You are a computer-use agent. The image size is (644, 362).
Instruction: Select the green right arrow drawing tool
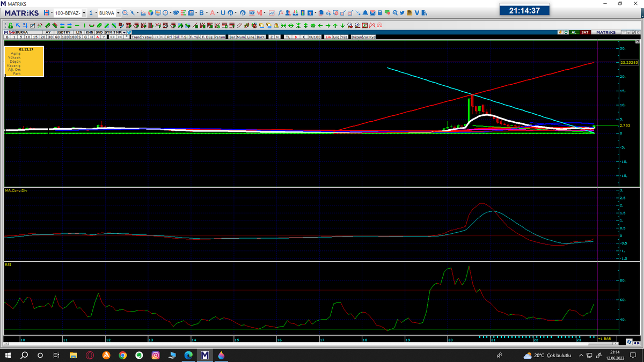coord(328,25)
